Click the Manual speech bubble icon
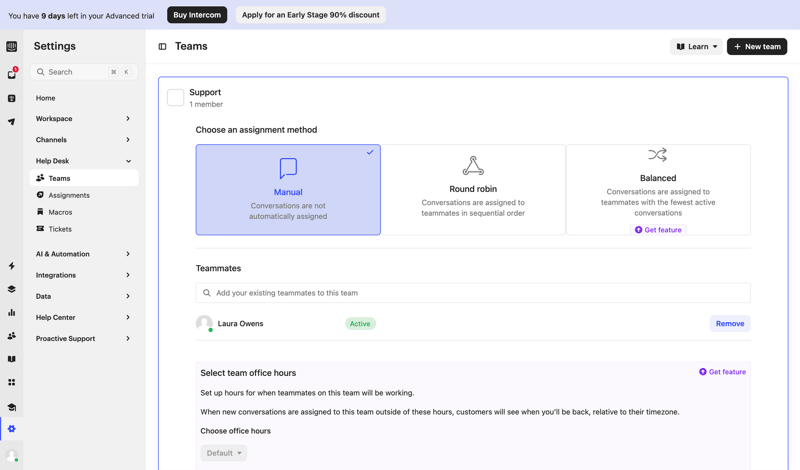The image size is (800, 470). tap(288, 168)
